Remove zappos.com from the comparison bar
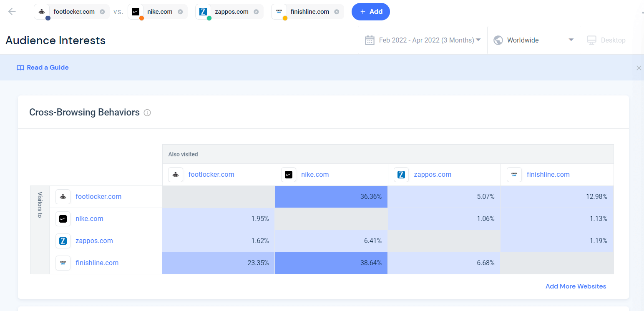Image resolution: width=644 pixels, height=311 pixels. pyautogui.click(x=256, y=12)
